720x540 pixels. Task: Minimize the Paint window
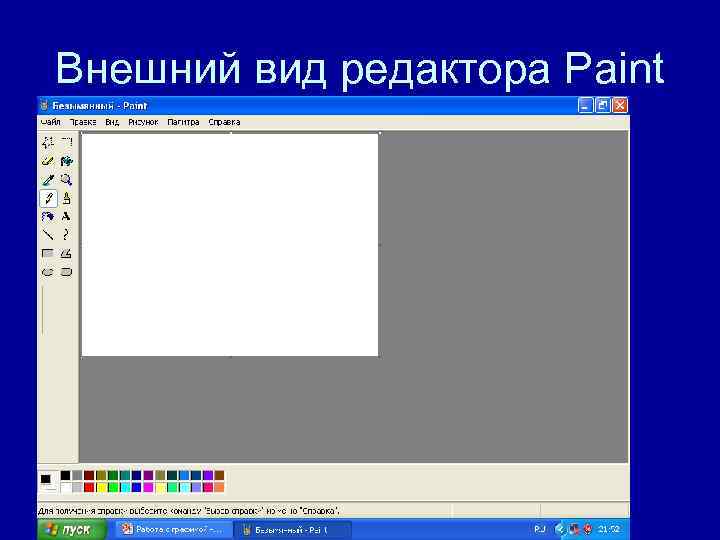[585, 105]
